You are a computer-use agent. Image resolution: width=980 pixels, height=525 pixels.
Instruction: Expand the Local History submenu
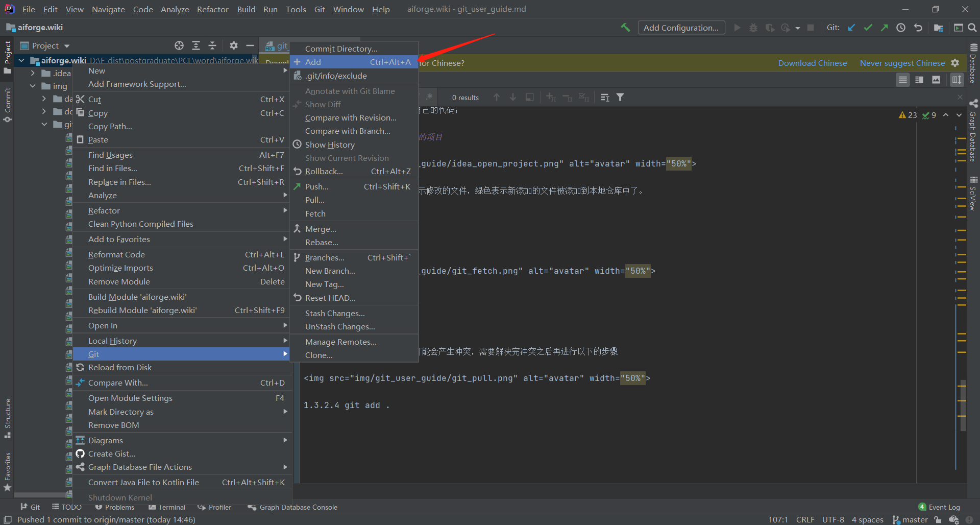coord(182,341)
